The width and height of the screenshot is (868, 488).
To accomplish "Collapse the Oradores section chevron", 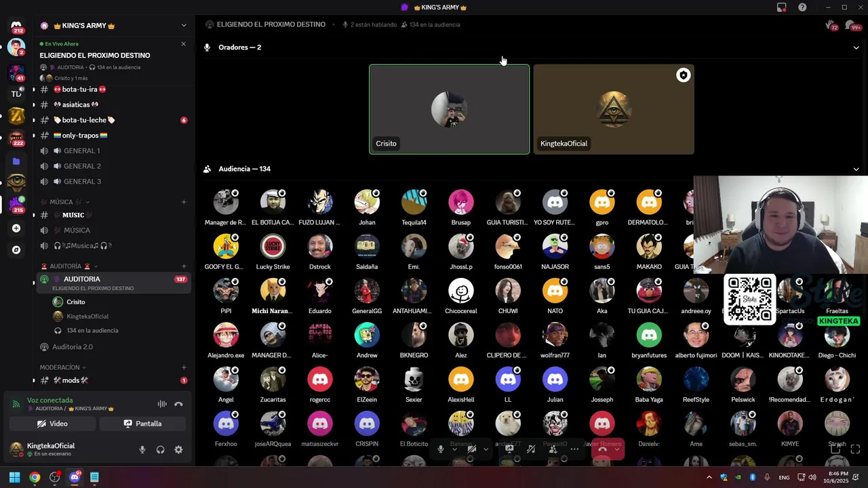I will click(x=856, y=47).
